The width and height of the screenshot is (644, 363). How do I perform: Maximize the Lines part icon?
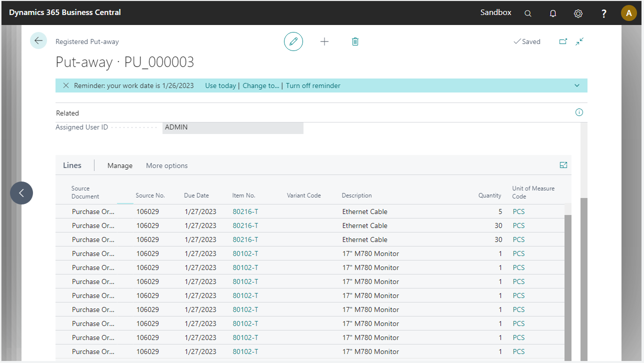click(563, 165)
